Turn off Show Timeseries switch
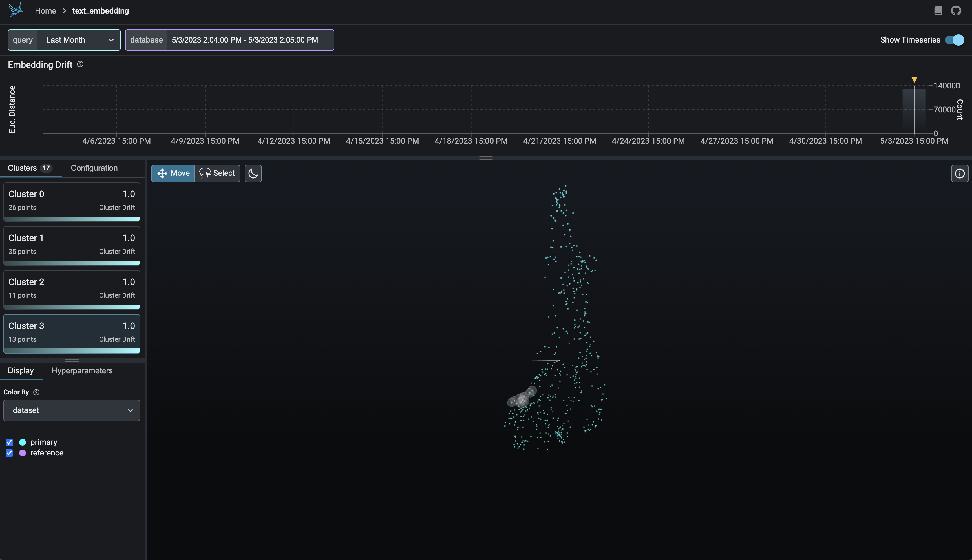The image size is (972, 560). [954, 40]
